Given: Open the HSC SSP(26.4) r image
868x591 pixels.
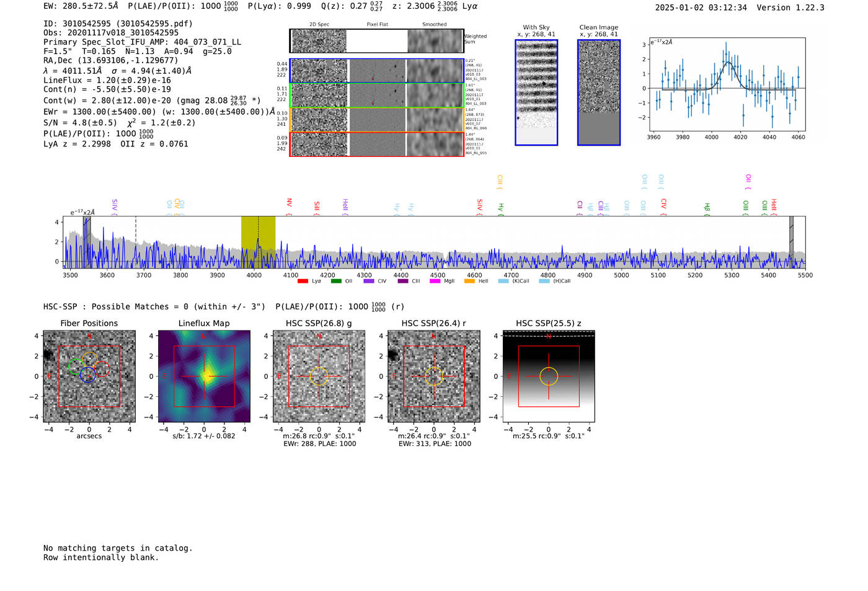Looking at the screenshot, I should [x=434, y=376].
